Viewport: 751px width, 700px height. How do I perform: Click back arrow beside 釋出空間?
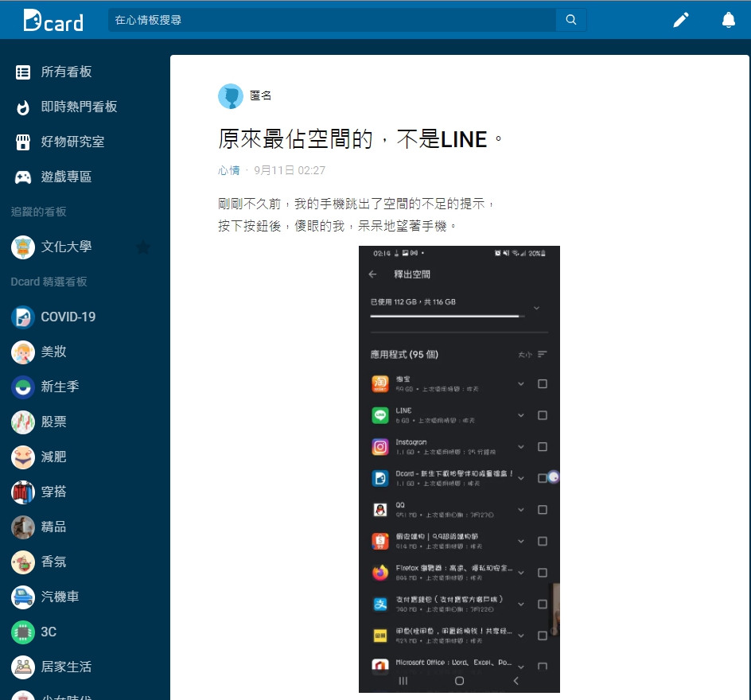tap(372, 274)
